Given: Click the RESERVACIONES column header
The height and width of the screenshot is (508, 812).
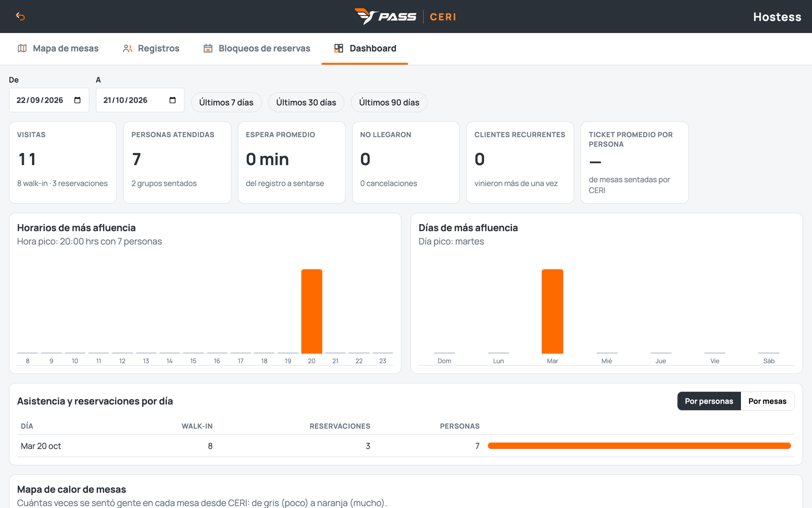Looking at the screenshot, I should tap(340, 426).
